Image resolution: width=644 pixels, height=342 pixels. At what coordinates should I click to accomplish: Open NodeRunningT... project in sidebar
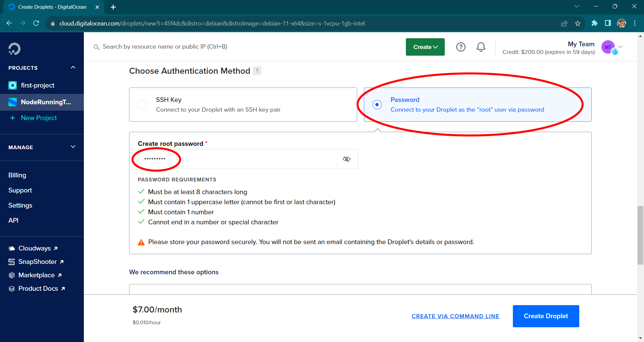pos(42,102)
